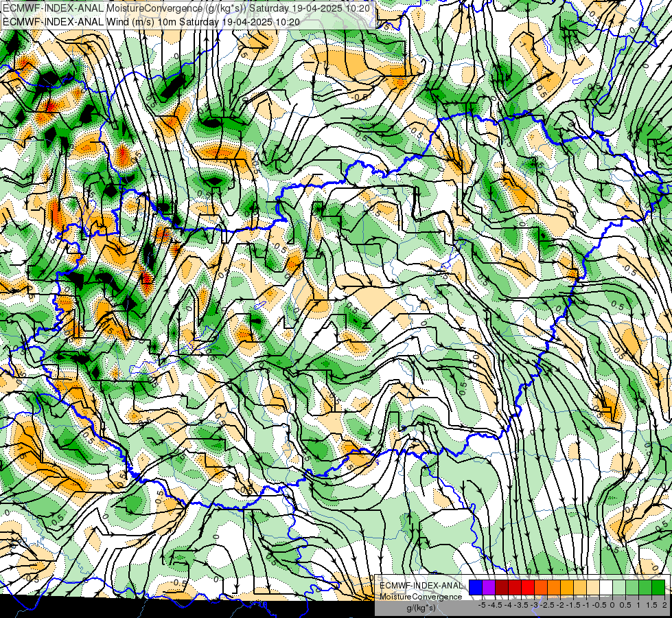The height and width of the screenshot is (618, 672).
Task: Click the -2.5 legend tick label
Action: click(x=547, y=605)
